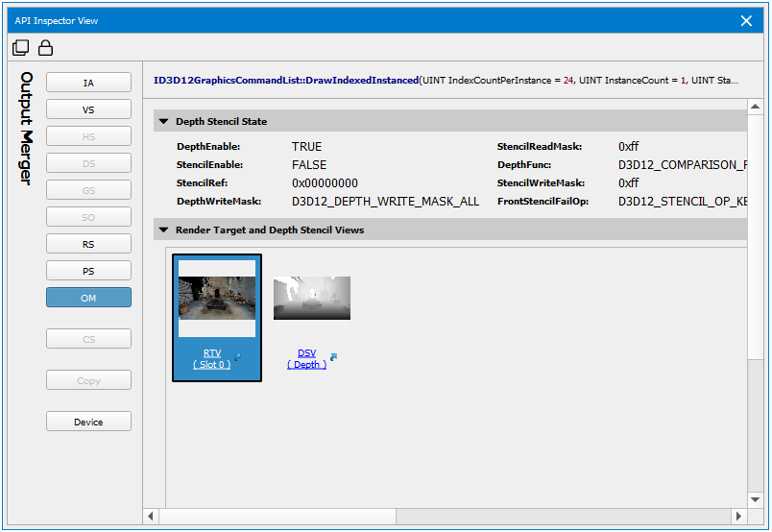Click the vertical scrollbar's down arrow

tap(755, 498)
